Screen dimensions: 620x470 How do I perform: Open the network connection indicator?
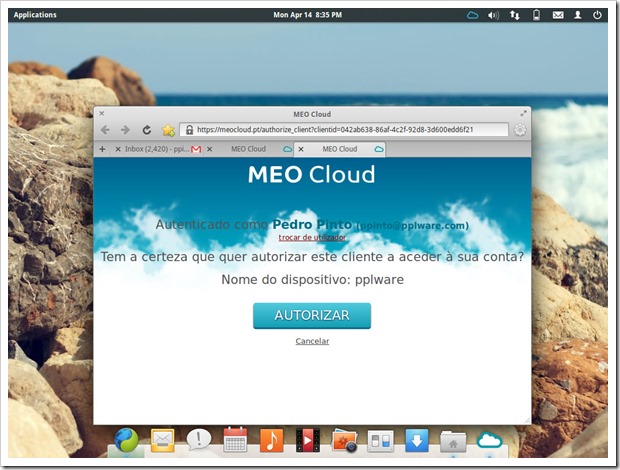click(514, 15)
